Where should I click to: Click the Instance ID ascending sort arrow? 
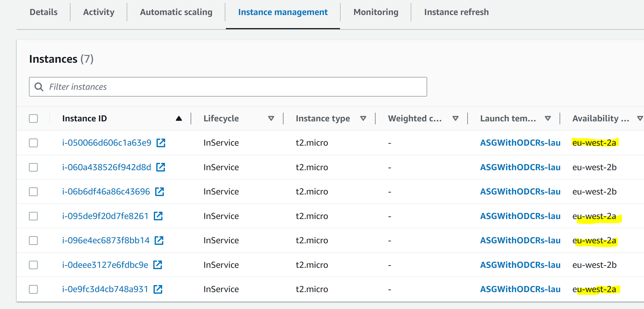pos(179,118)
